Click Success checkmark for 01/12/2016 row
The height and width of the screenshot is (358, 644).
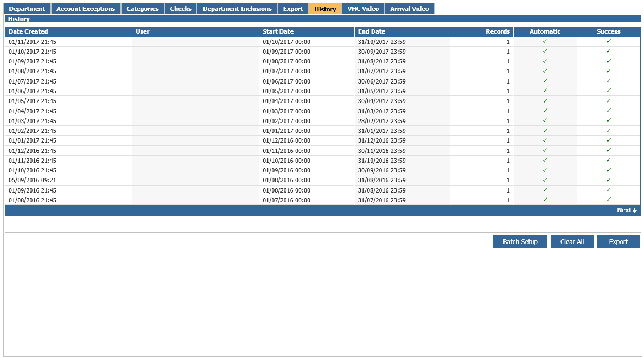point(609,150)
